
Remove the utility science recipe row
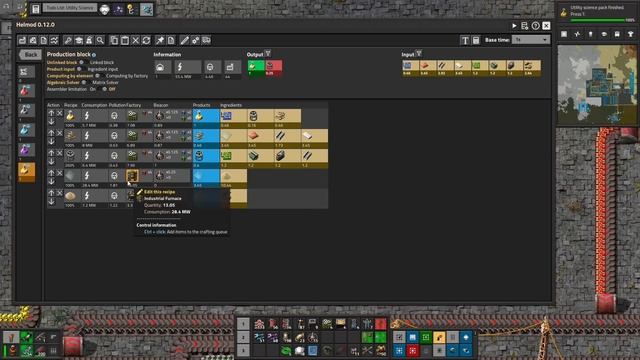[x=60, y=113]
